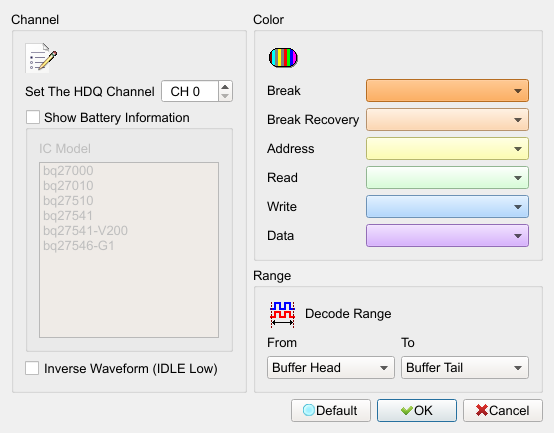Click the blue circle icon on Default

[309, 410]
